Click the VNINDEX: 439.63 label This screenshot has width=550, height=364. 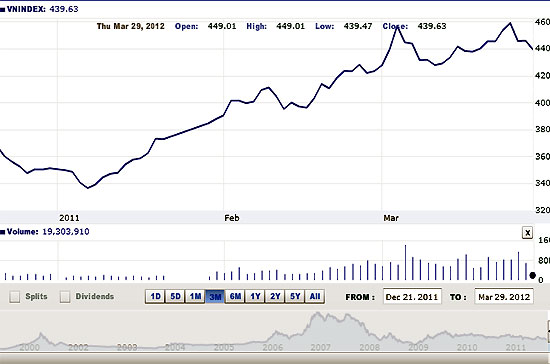(x=42, y=9)
